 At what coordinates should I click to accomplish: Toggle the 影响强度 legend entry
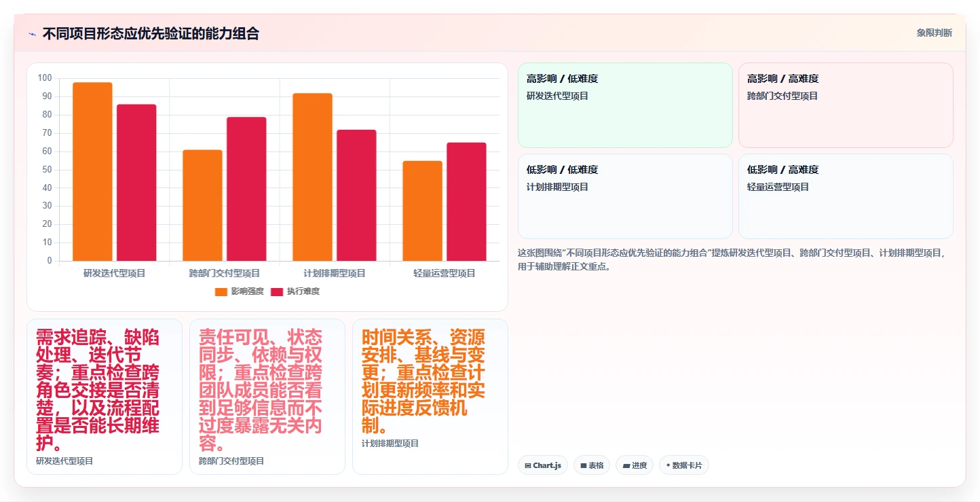click(240, 291)
